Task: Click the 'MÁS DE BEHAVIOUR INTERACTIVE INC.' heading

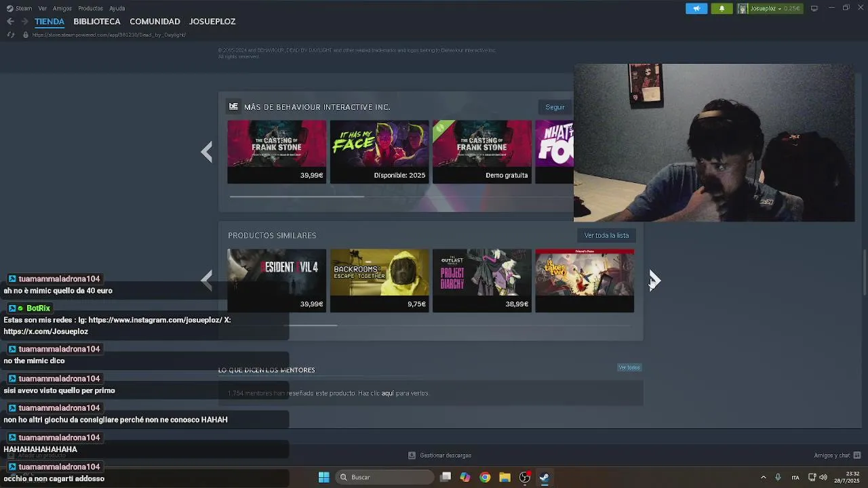Action: coord(317,107)
